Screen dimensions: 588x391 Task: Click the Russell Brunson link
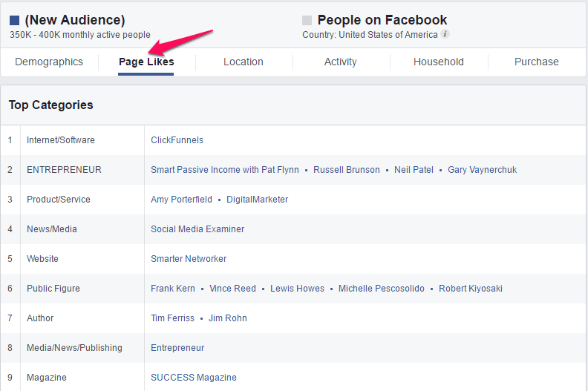[x=347, y=170]
